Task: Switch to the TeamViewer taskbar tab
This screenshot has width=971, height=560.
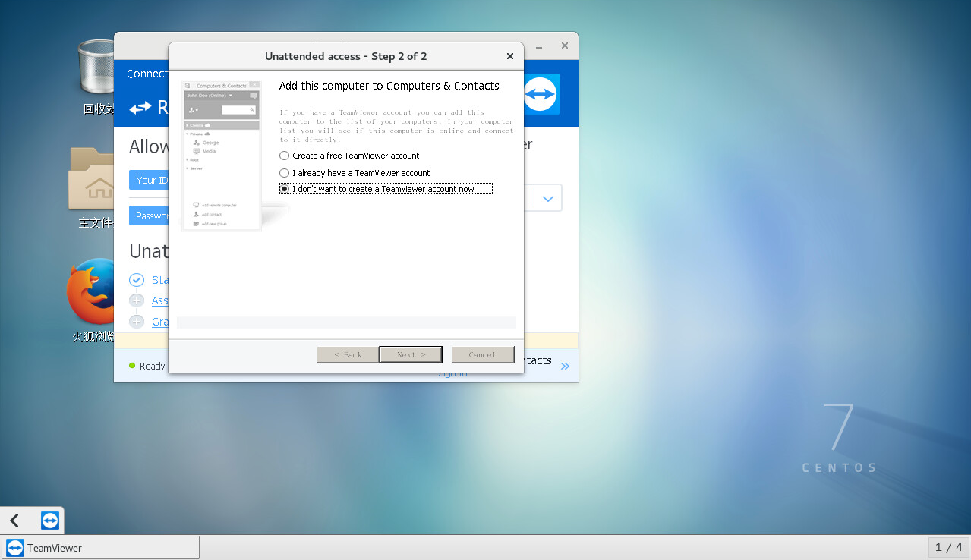Action: pos(99,547)
